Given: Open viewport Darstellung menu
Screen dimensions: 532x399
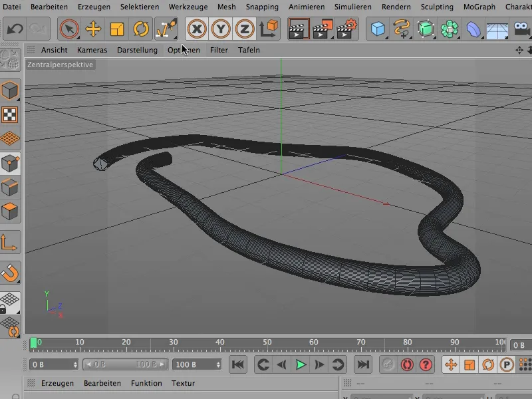Looking at the screenshot, I should (137, 50).
